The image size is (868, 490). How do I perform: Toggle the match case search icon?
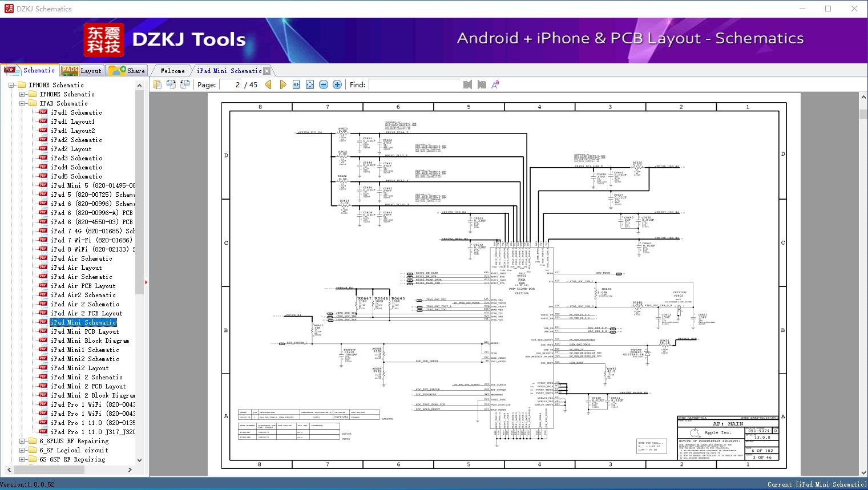[495, 84]
